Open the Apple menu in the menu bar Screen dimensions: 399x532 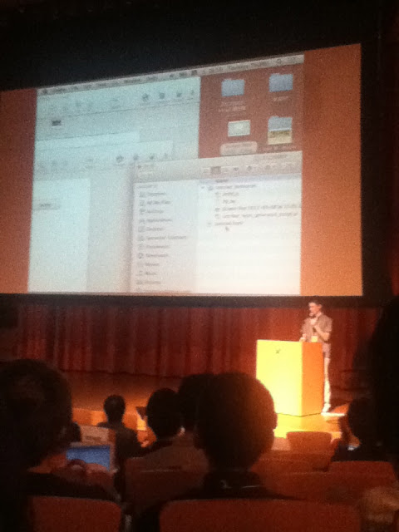point(44,91)
